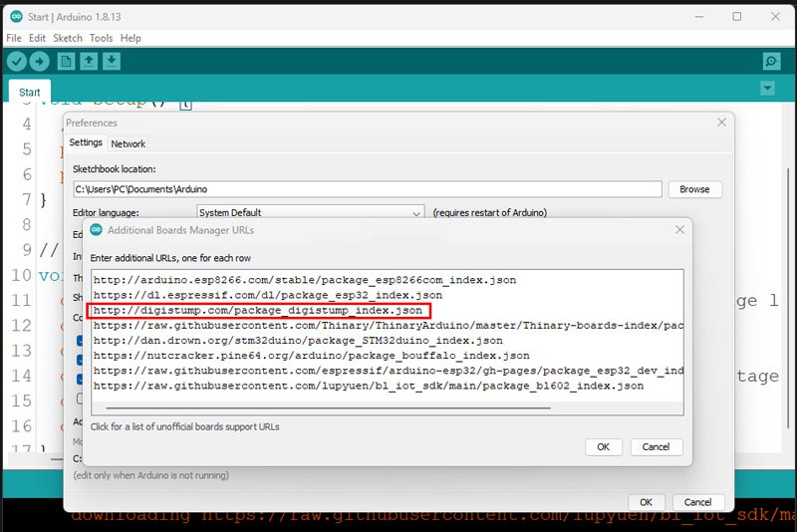The width and height of the screenshot is (797, 532).
Task: Click Cancel in the Preferences dialog
Action: (x=698, y=502)
